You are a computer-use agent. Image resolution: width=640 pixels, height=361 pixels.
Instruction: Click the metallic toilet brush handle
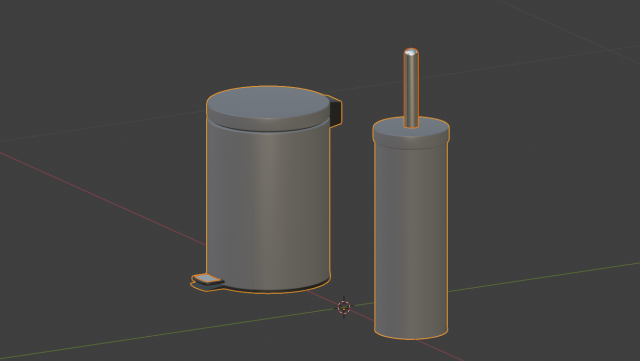[411, 88]
